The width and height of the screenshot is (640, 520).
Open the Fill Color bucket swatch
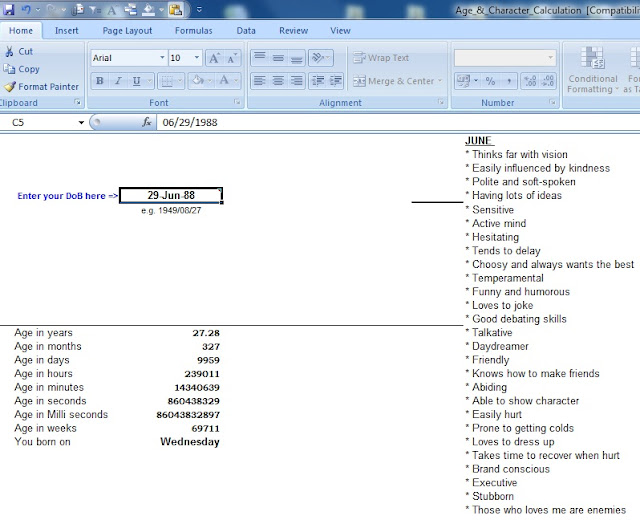198,80
